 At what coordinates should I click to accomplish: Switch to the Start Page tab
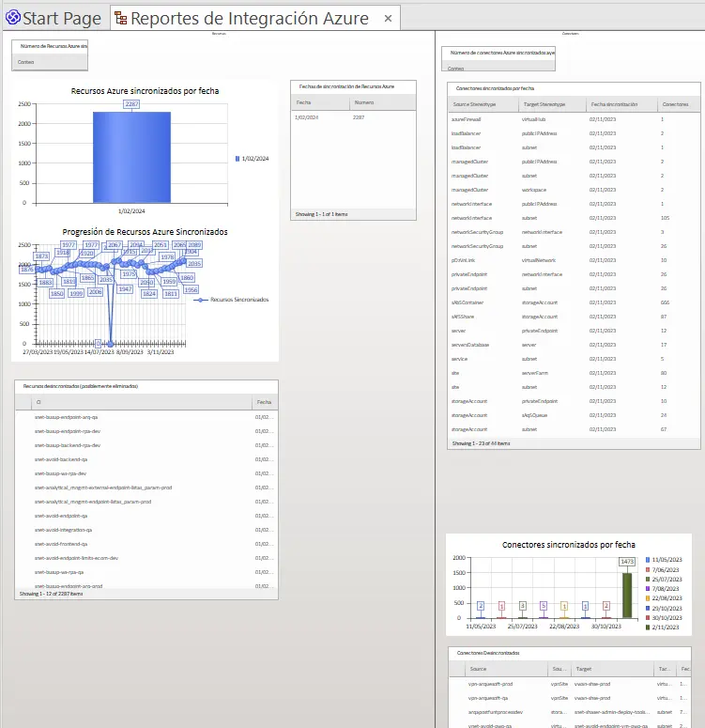[54, 18]
